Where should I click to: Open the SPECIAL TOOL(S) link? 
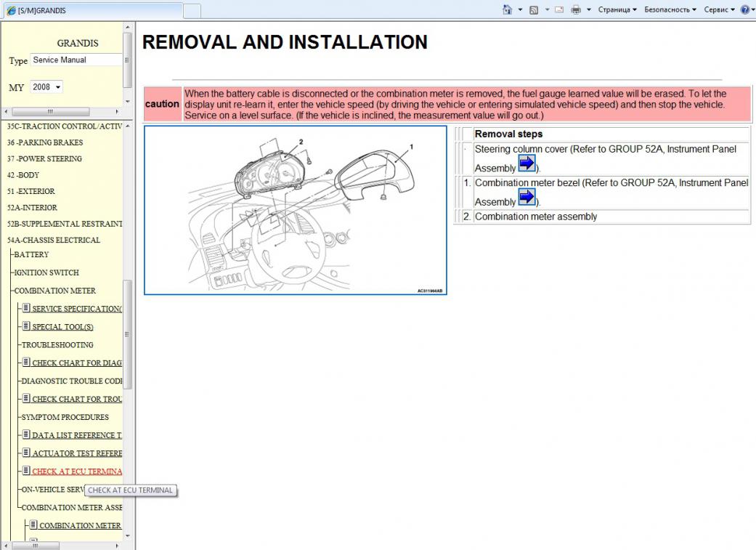pyautogui.click(x=62, y=327)
